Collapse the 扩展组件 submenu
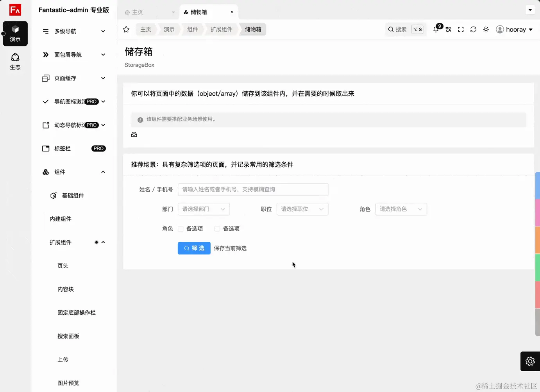The width and height of the screenshot is (540, 392). coord(74,242)
